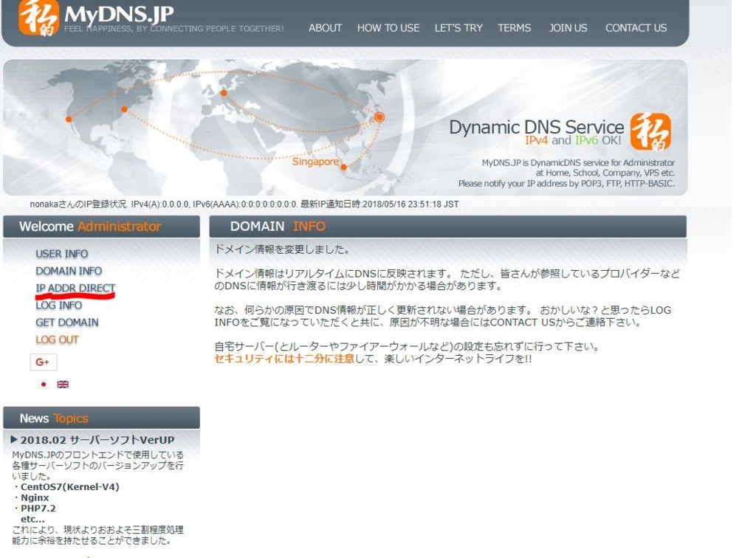
Task: Click the IPv4 and IPv6 OK! text
Action: [573, 140]
